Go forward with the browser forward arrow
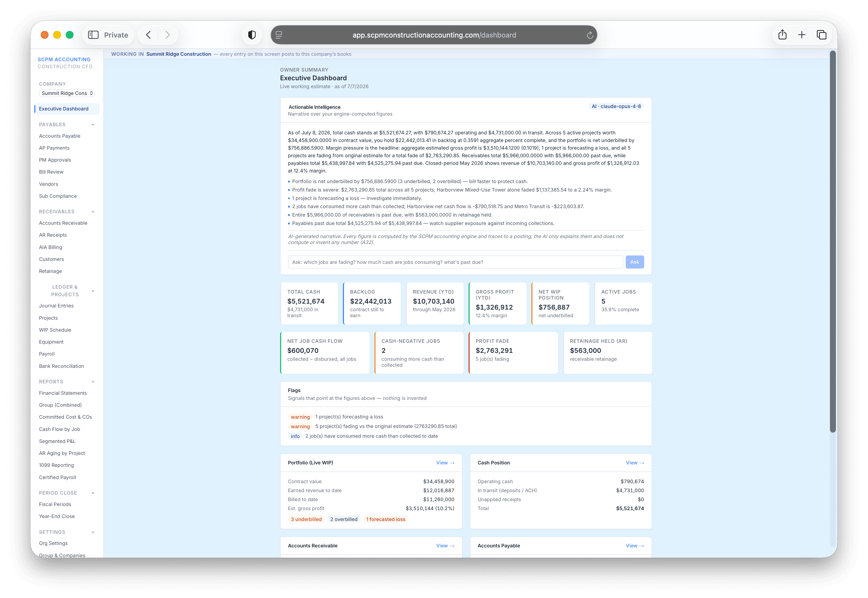868x598 pixels. tap(168, 35)
